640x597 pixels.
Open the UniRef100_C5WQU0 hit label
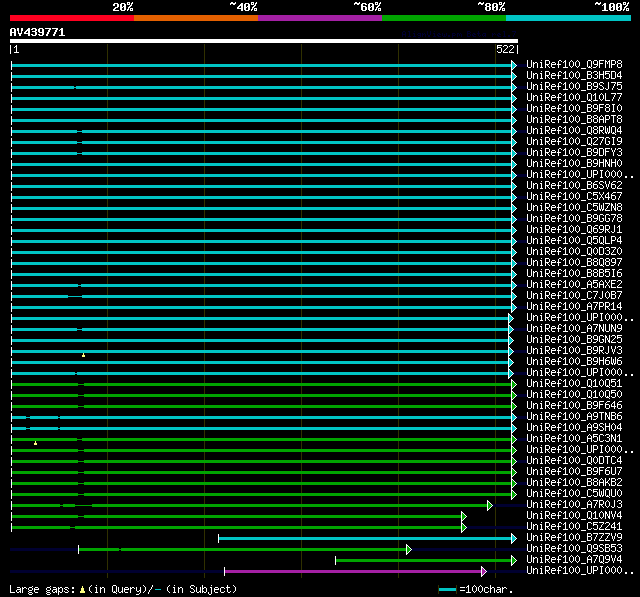pyautogui.click(x=574, y=494)
